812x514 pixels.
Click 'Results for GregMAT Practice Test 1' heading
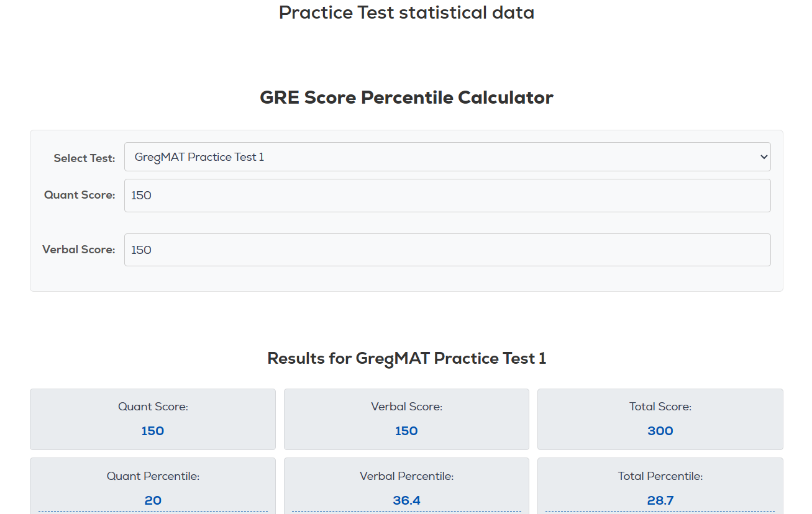coord(406,358)
